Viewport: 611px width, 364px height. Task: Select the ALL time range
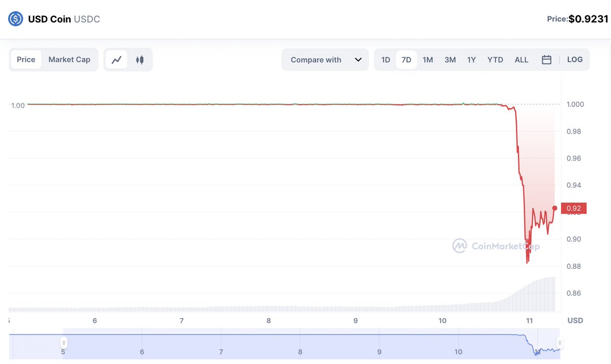(521, 60)
